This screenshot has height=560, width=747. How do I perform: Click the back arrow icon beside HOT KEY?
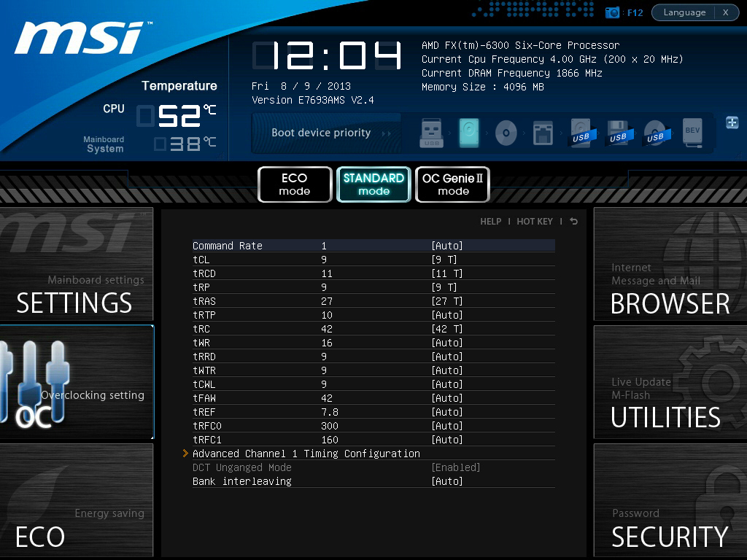[x=573, y=222]
